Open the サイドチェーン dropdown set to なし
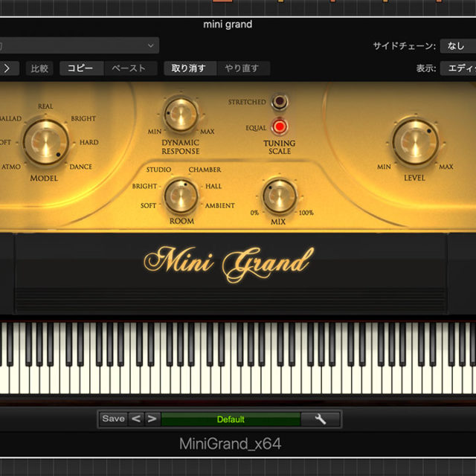 [x=458, y=46]
